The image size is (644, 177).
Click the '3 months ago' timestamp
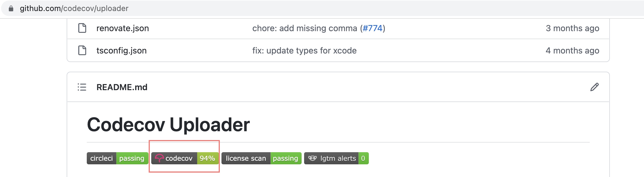coord(572,28)
